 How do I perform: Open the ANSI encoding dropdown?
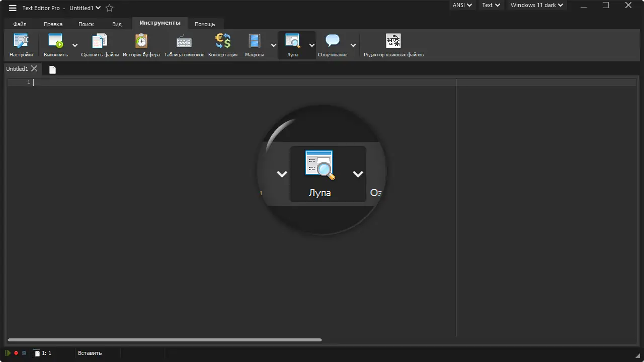coord(462,5)
